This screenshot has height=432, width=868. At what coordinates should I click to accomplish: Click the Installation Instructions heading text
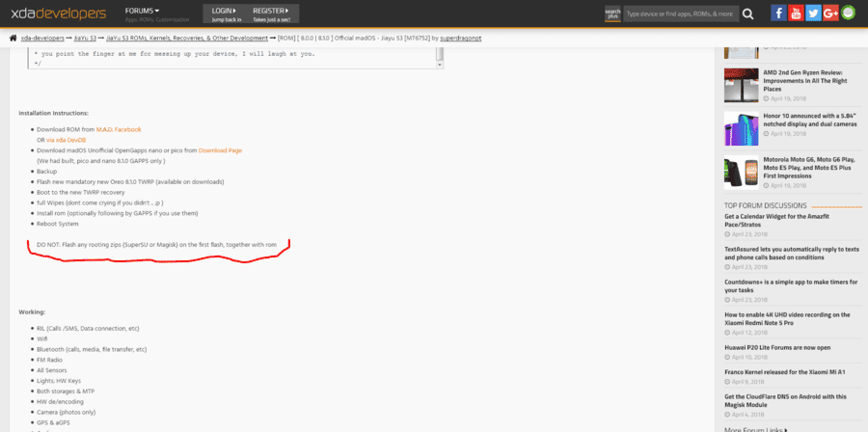coord(54,114)
